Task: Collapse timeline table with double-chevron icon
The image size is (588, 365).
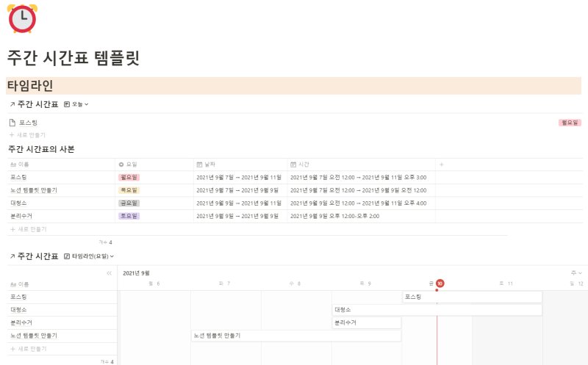Action: [109, 273]
